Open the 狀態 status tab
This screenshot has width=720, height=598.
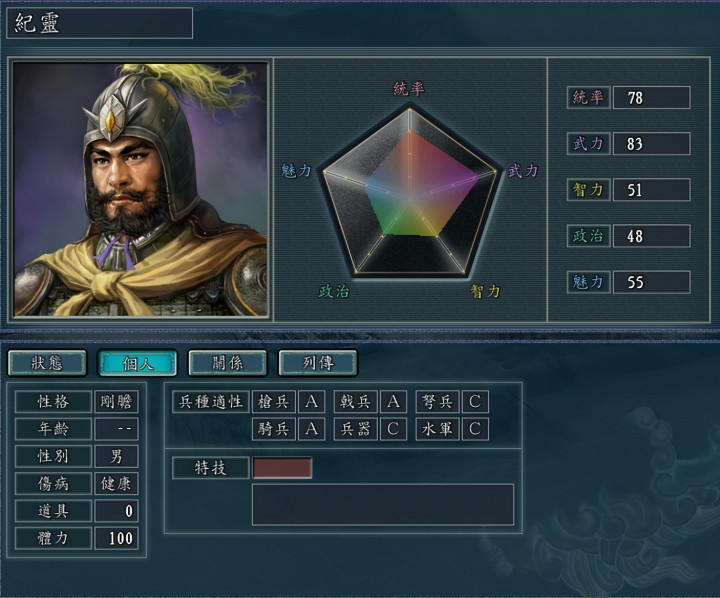(x=47, y=363)
